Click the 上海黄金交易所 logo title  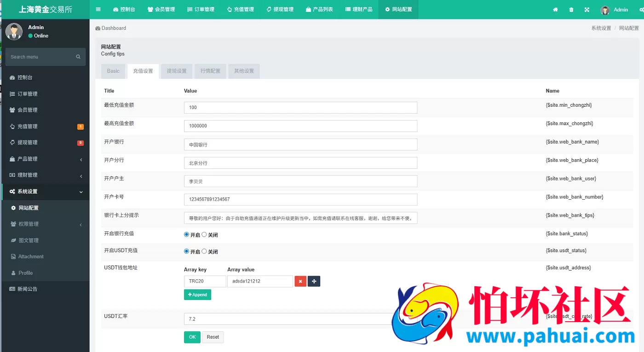pyautogui.click(x=45, y=10)
